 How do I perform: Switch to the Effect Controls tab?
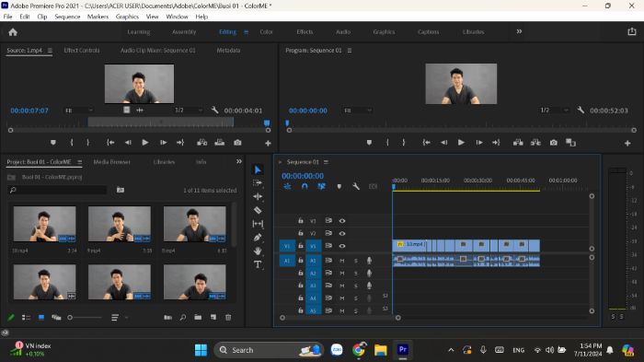82,50
